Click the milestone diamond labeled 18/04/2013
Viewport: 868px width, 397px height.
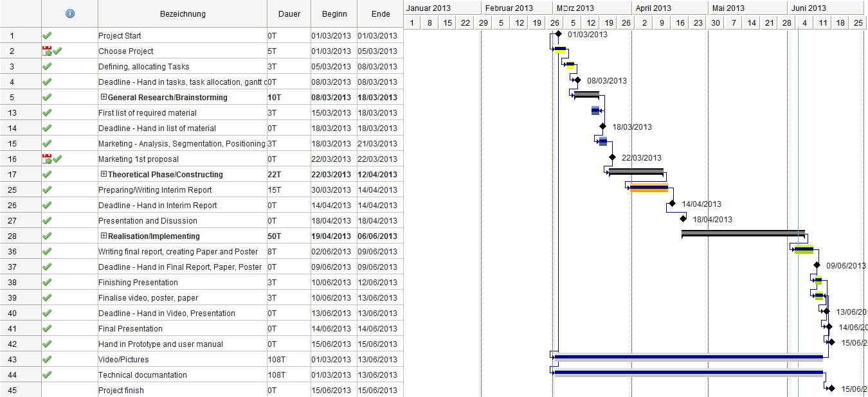click(x=683, y=219)
